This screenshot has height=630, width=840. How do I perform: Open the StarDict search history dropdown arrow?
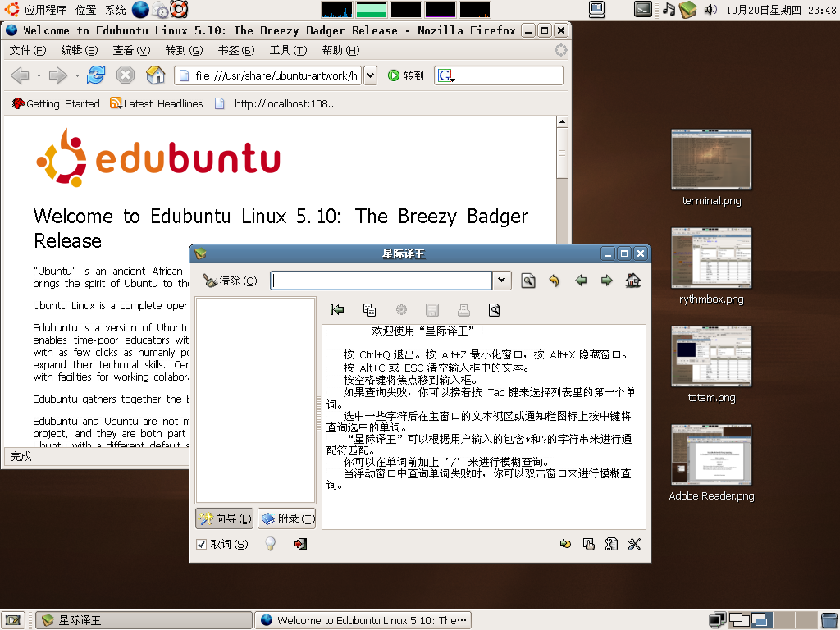(x=501, y=281)
